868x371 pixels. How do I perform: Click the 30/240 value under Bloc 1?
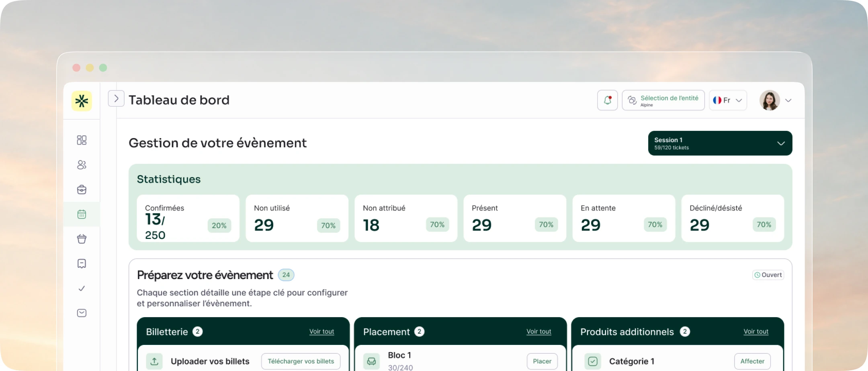[400, 367]
